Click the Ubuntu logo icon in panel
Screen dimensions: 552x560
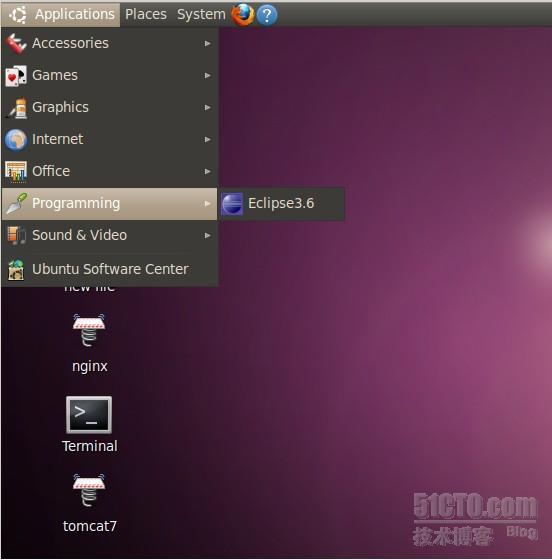[x=18, y=15]
